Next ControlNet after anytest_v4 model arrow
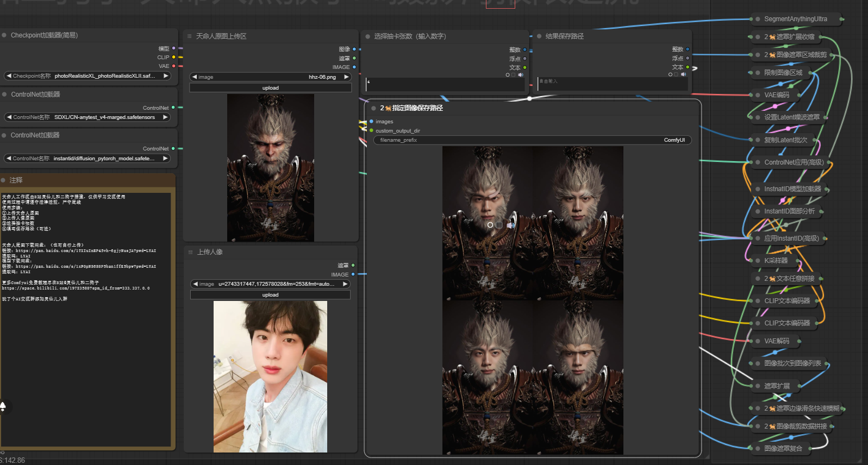The image size is (868, 465). pyautogui.click(x=166, y=117)
